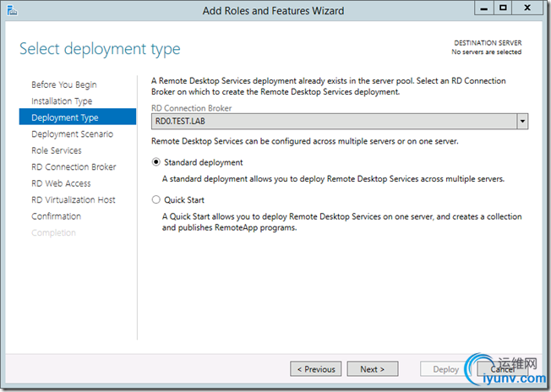Go to RD Connection Broker step
Viewport: 551px width, 392px height.
click(x=74, y=167)
